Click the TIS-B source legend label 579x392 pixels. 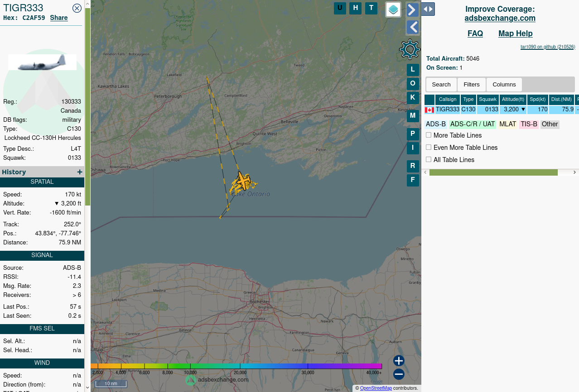529,124
